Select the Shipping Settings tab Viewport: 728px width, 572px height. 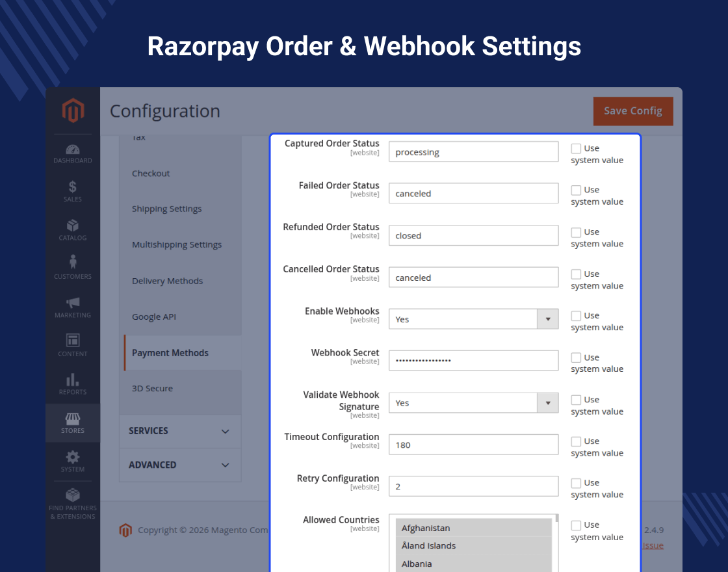coord(166,209)
